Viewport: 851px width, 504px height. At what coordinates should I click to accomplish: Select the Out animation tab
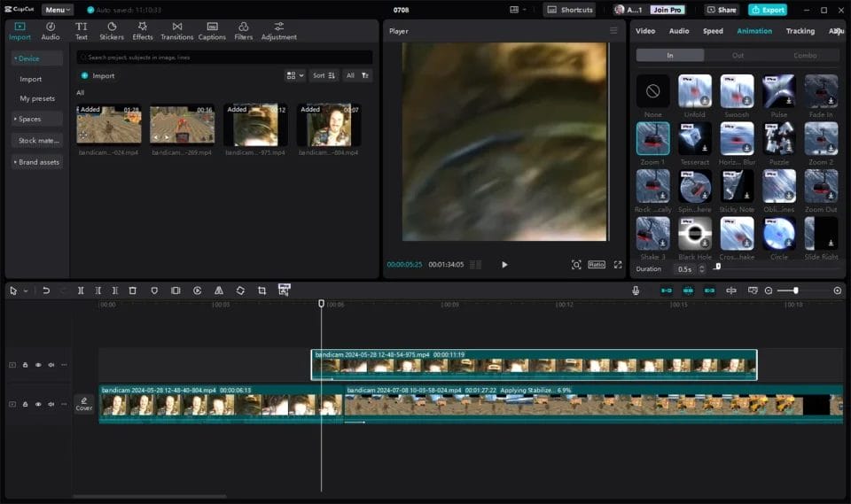738,55
